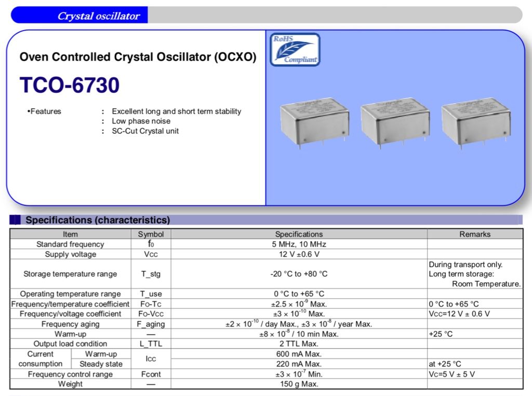Click the 'Remarks' column header

pyautogui.click(x=475, y=234)
